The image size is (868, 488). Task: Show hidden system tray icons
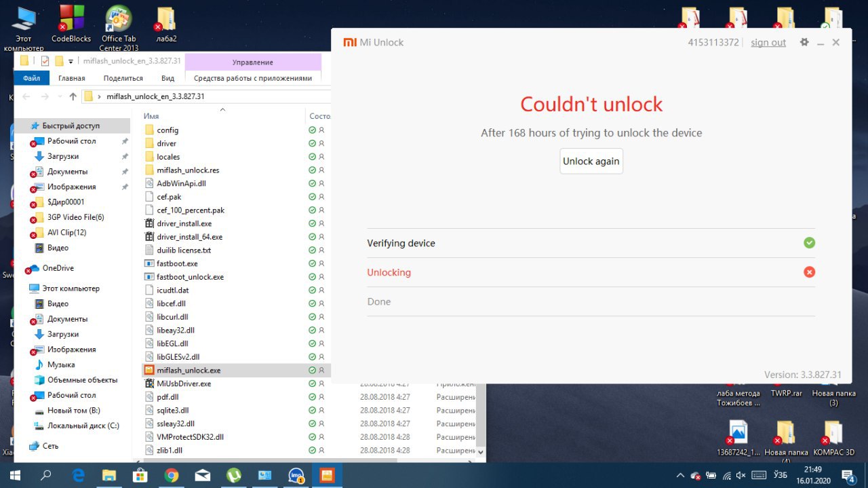click(680, 475)
